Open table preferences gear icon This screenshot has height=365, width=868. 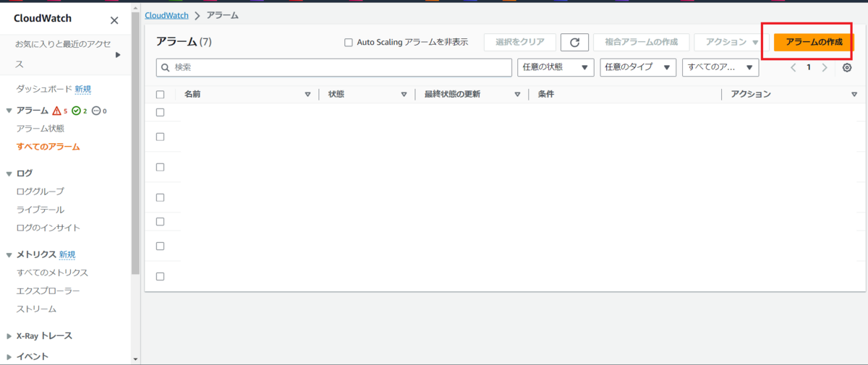(x=847, y=67)
